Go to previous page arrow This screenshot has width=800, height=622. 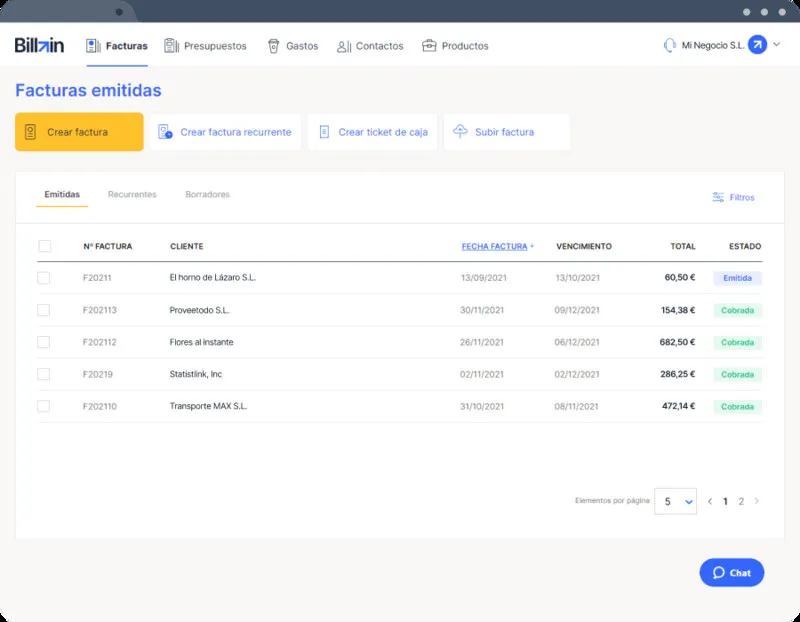tap(710, 501)
